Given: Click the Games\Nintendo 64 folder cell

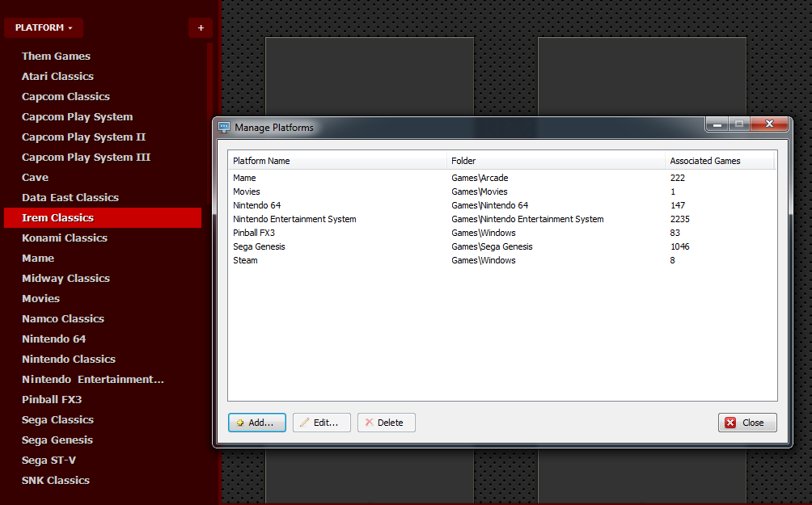Looking at the screenshot, I should tap(490, 205).
